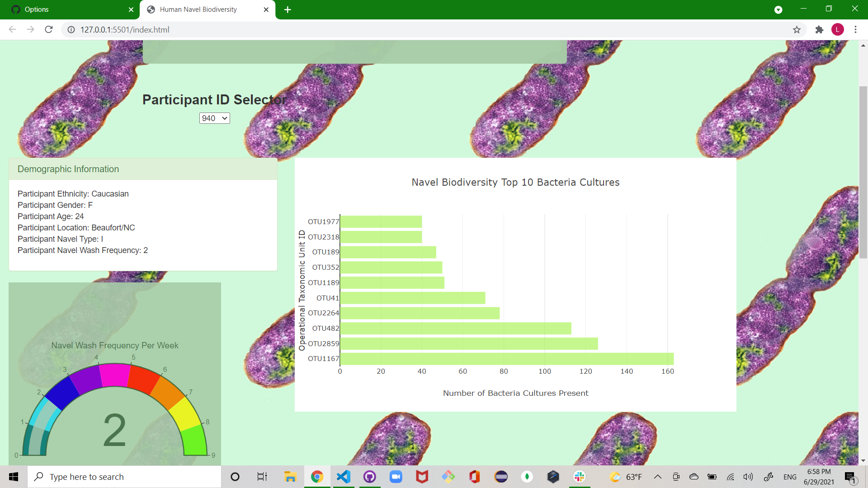Open the Participant ID dropdown showing 940
The image size is (868, 488).
pos(214,118)
